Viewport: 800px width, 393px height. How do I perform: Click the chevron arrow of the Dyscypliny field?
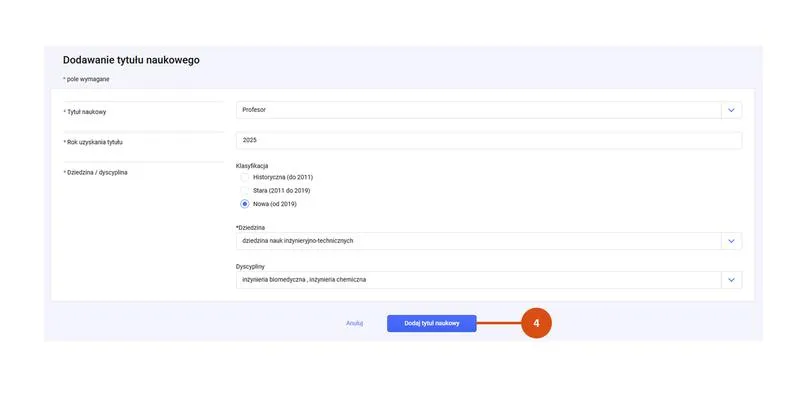click(x=731, y=280)
